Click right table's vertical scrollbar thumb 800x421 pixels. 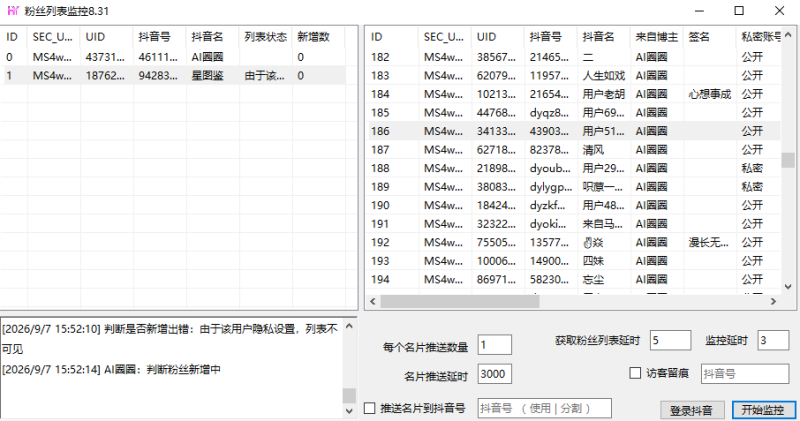click(x=788, y=160)
